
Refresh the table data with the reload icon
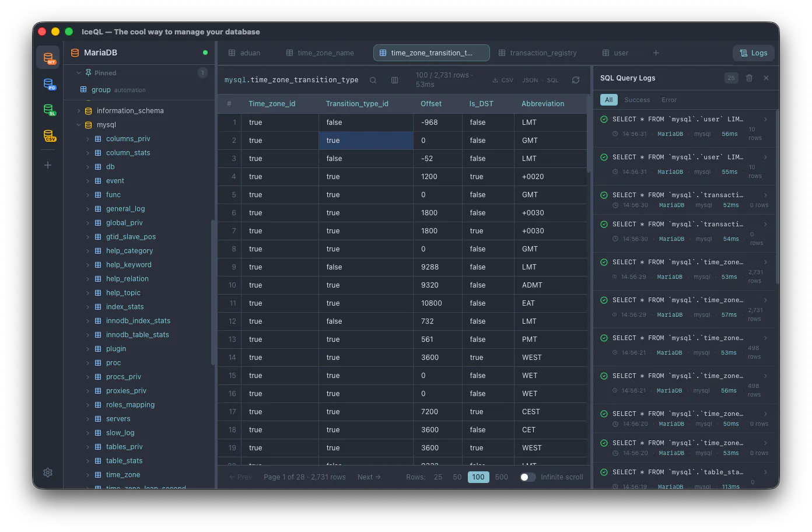coord(576,80)
